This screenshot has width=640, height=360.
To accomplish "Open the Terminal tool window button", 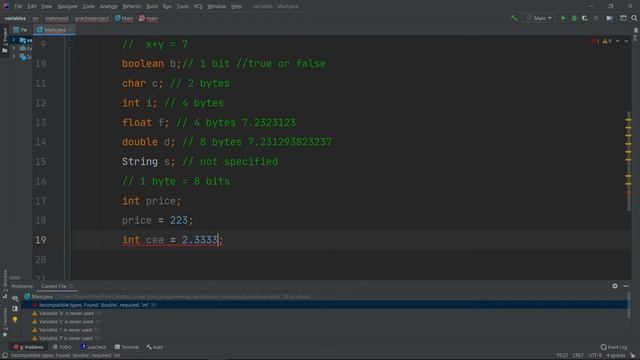I will click(x=127, y=347).
